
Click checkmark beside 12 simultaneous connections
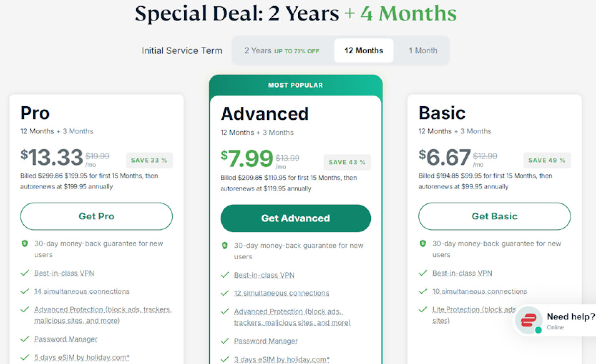coord(225,293)
